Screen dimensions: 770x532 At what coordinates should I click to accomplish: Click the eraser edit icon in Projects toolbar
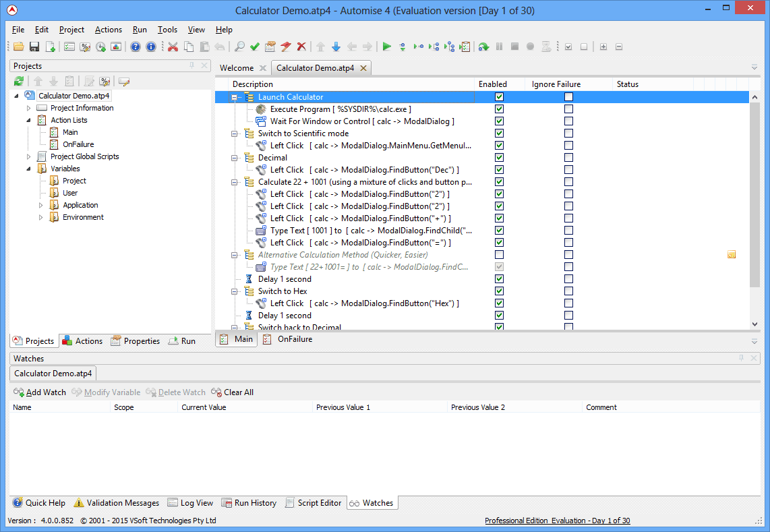pos(124,82)
